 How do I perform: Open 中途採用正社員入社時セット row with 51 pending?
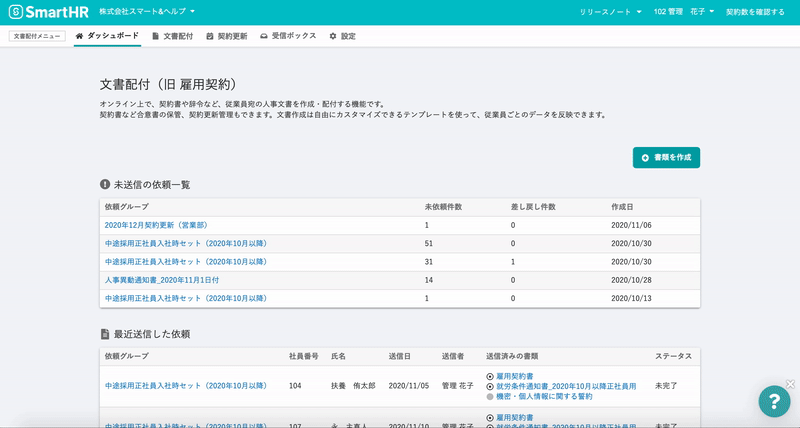point(186,243)
